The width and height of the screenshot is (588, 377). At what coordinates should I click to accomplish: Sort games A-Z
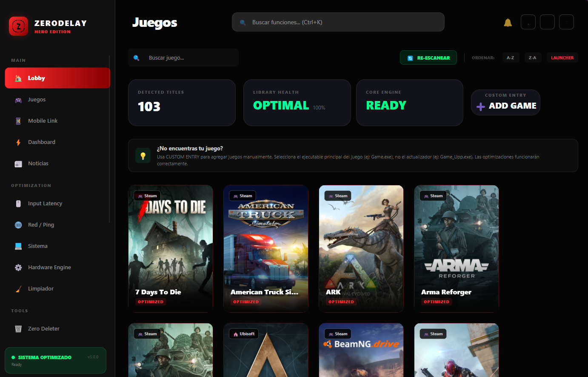pos(511,58)
